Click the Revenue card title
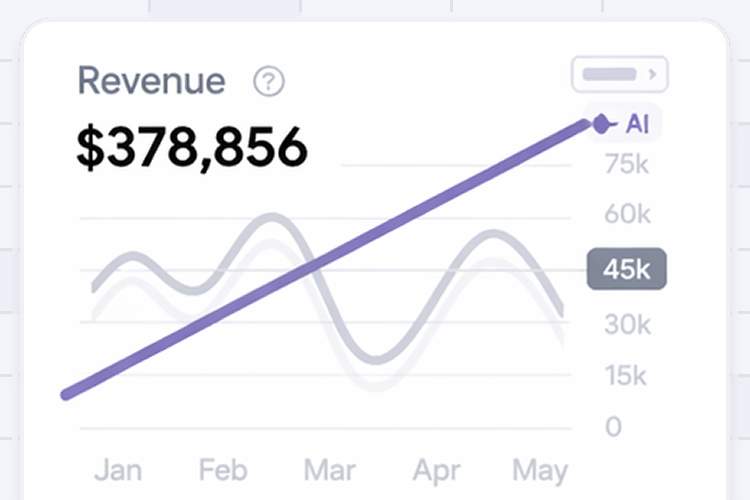 (151, 82)
